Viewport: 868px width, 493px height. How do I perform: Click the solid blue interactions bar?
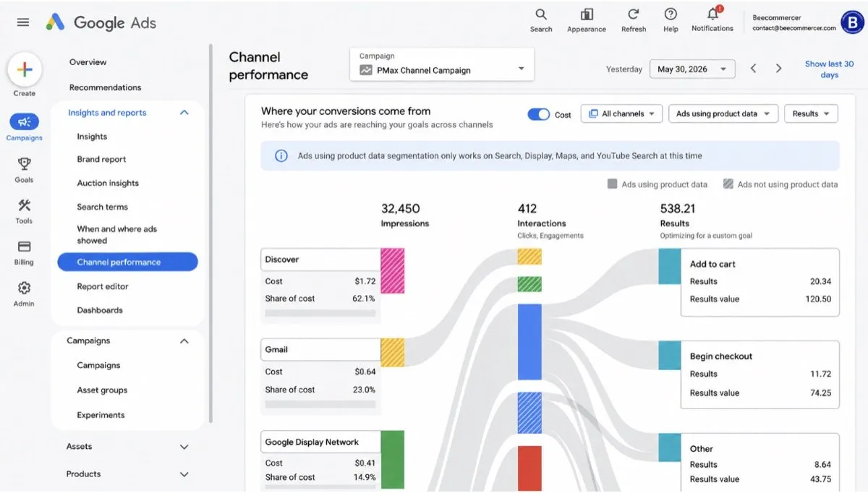pyautogui.click(x=529, y=342)
